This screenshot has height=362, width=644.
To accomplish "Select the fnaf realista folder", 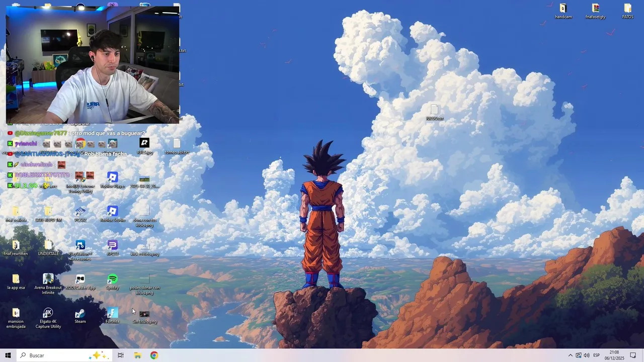I will click(x=16, y=213).
